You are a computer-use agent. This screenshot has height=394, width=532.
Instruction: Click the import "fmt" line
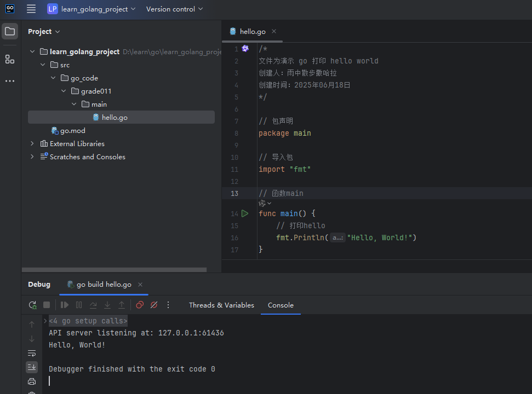pyautogui.click(x=285, y=169)
